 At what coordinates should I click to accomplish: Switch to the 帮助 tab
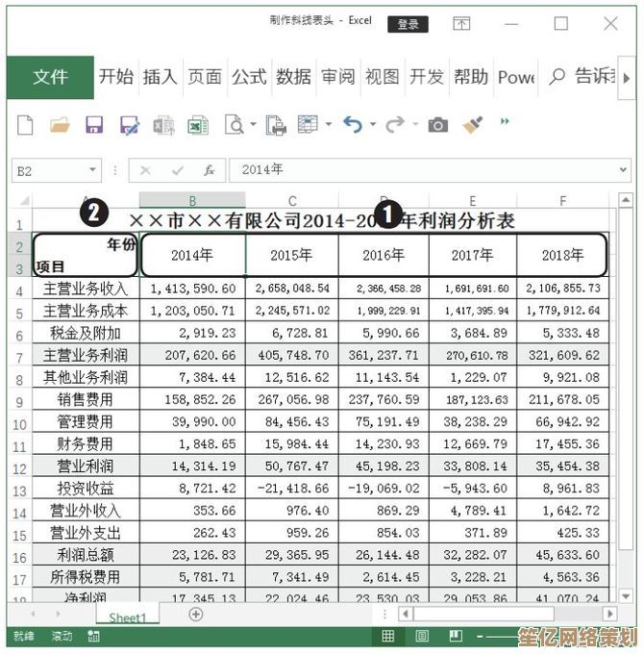pyautogui.click(x=471, y=77)
